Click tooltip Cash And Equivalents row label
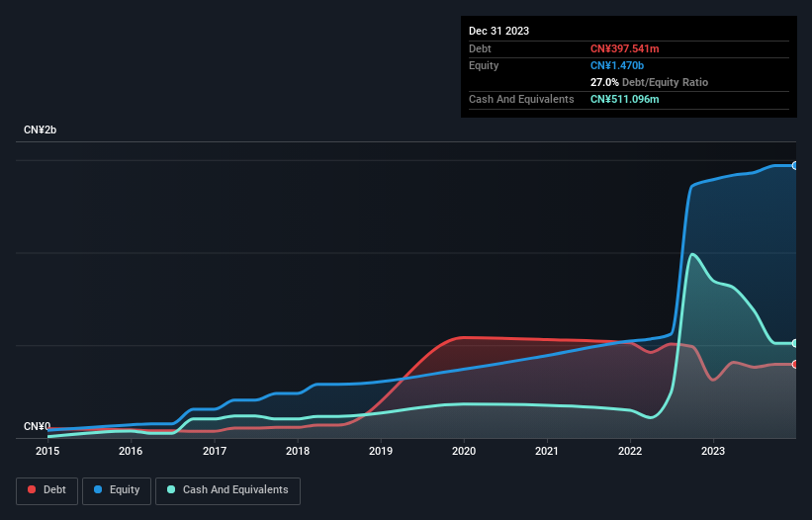Image resolution: width=812 pixels, height=520 pixels. 521,99
